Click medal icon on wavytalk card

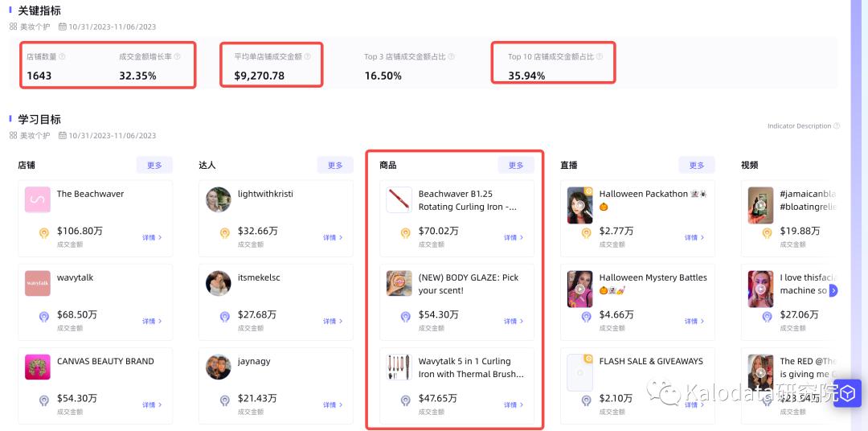(x=44, y=317)
